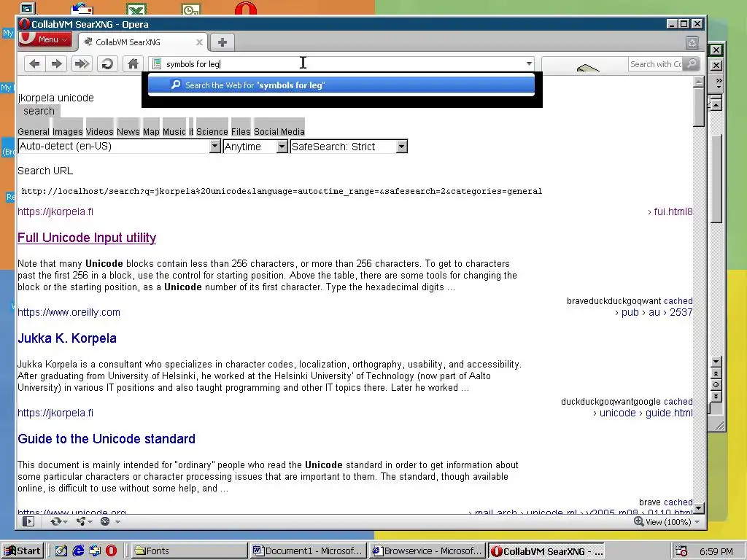Click the page badge icon in address field
The image size is (747, 560).
tap(157, 64)
